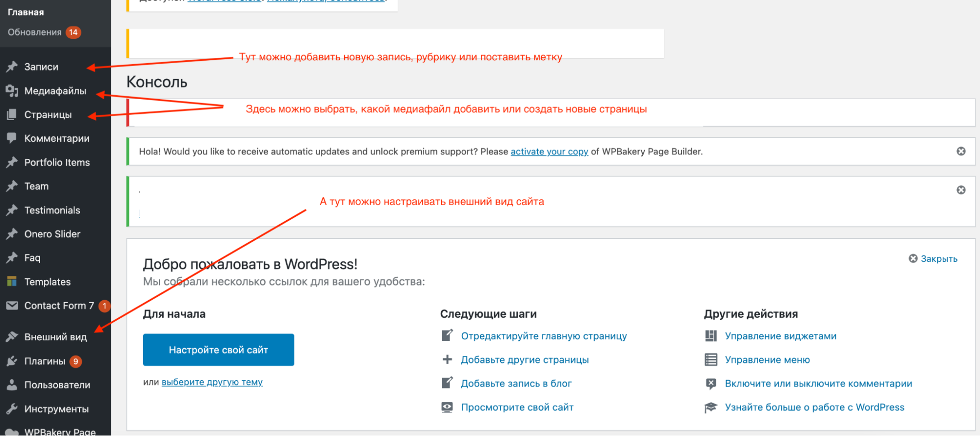980x436 pixels.
Task: Click the Добро пожаловать в WordPress! heading
Action: click(250, 264)
